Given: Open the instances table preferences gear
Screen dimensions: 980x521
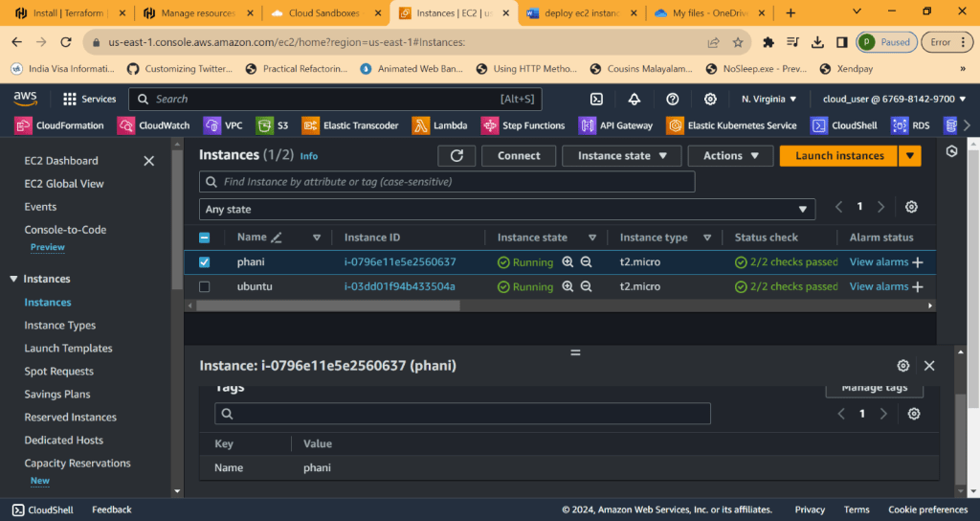Looking at the screenshot, I should 911,208.
